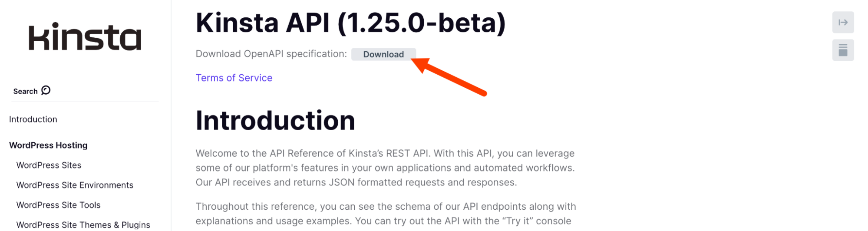Click the Kinsta API (1.25.0-beta) title
Viewport: 868px width, 231px height.
coord(350,23)
